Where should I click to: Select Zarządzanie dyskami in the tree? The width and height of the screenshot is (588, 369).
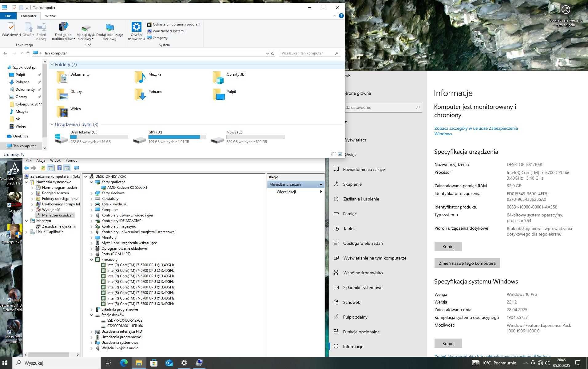(59, 226)
